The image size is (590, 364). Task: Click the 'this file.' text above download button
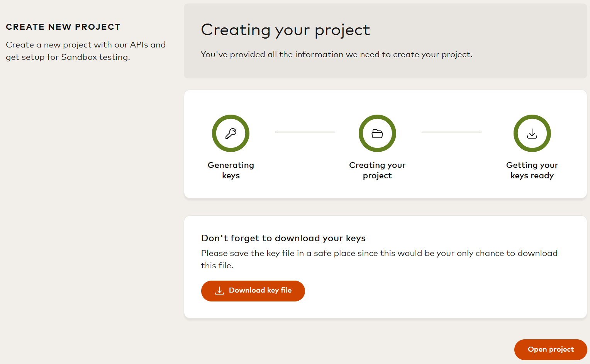(x=217, y=266)
